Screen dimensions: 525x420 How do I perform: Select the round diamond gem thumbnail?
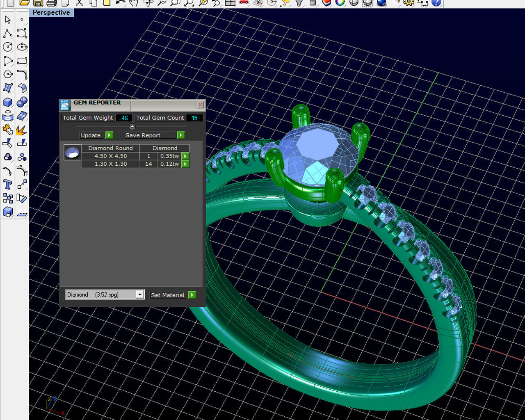coord(72,152)
